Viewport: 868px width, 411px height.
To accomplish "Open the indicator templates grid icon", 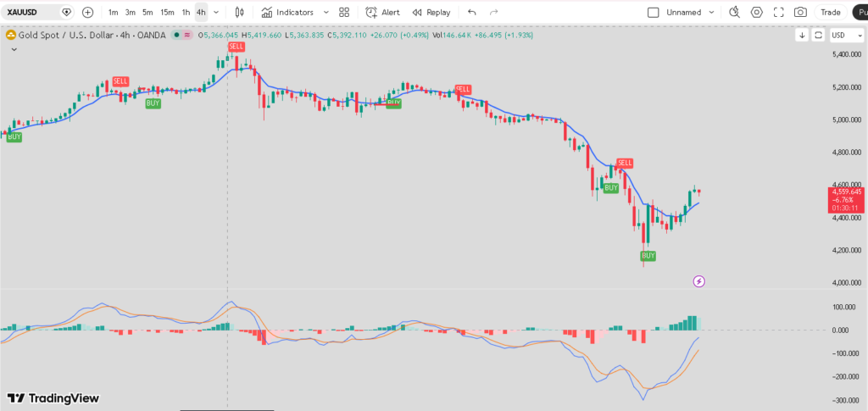I will (x=343, y=13).
